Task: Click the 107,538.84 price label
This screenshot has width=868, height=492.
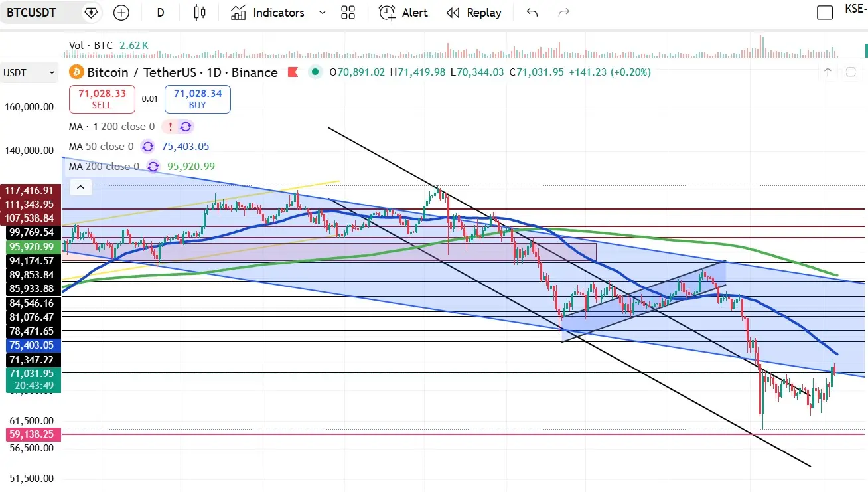Action: click(29, 218)
